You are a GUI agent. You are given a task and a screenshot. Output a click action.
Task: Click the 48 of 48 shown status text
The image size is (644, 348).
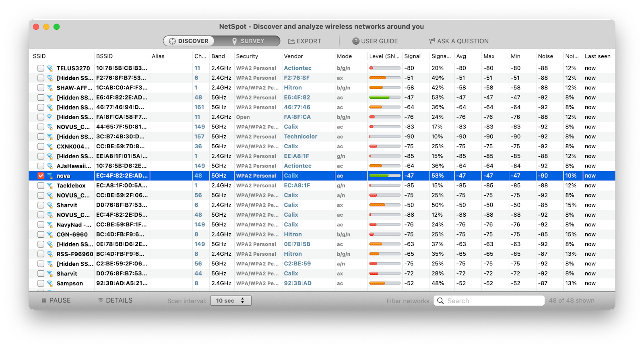point(572,300)
